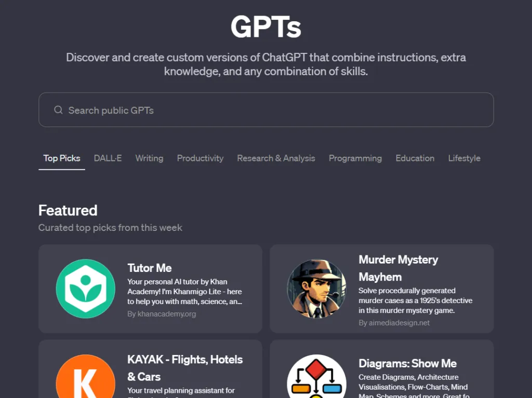
Task: Open the Productivity tab
Action: point(200,158)
